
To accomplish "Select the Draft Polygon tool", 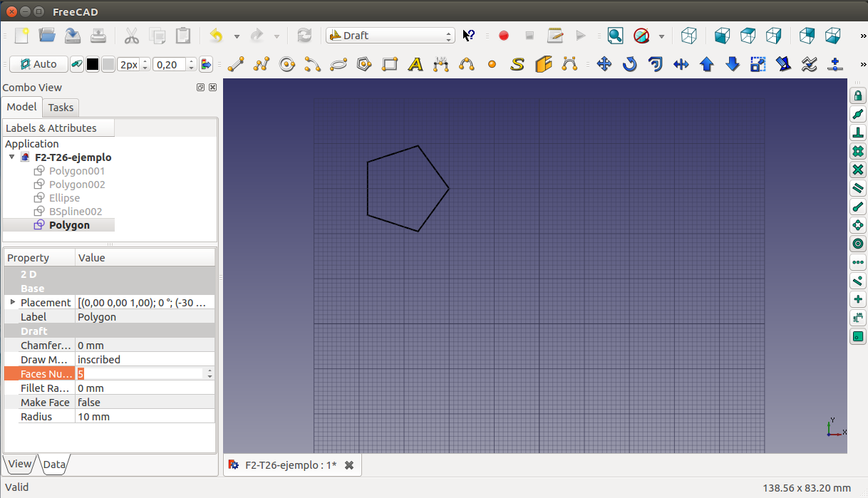I will pos(364,65).
